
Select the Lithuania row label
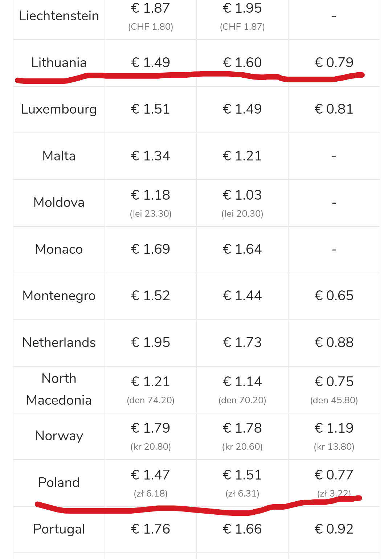pyautogui.click(x=59, y=62)
